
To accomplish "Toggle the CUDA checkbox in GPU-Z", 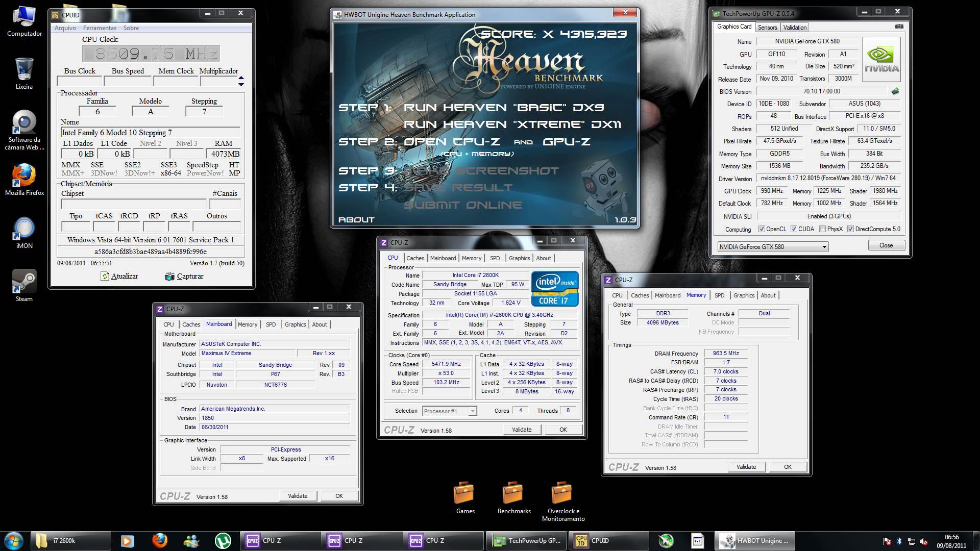I will 794,229.
